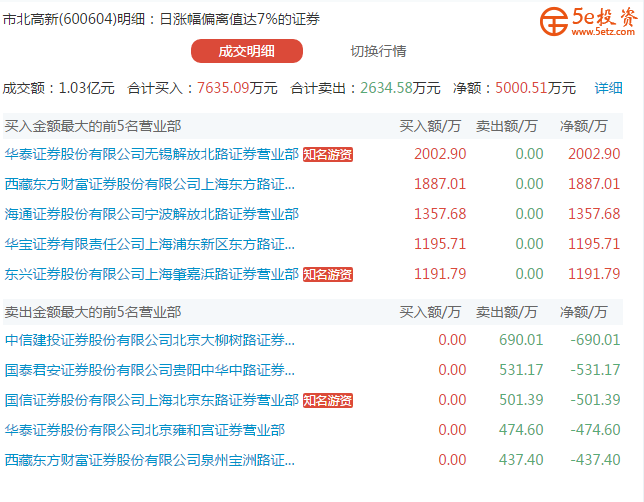Select 成交额 1.03亿元 text

pyautogui.click(x=59, y=88)
